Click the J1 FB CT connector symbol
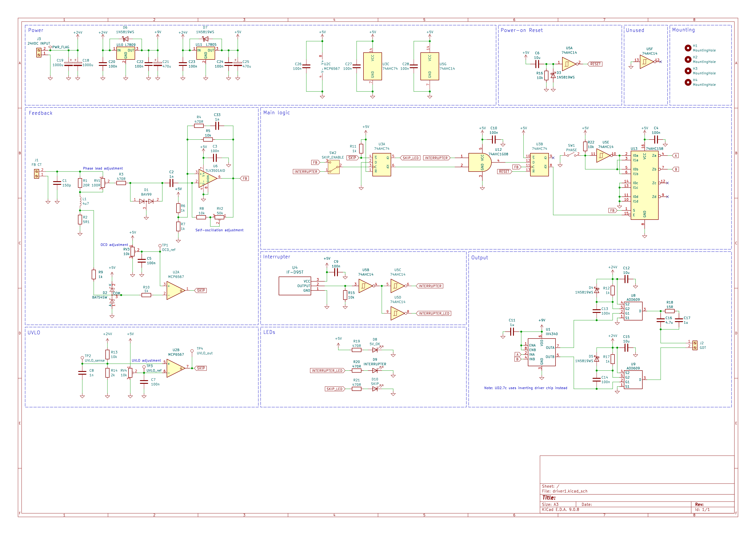The image size is (756, 535). pyautogui.click(x=37, y=174)
